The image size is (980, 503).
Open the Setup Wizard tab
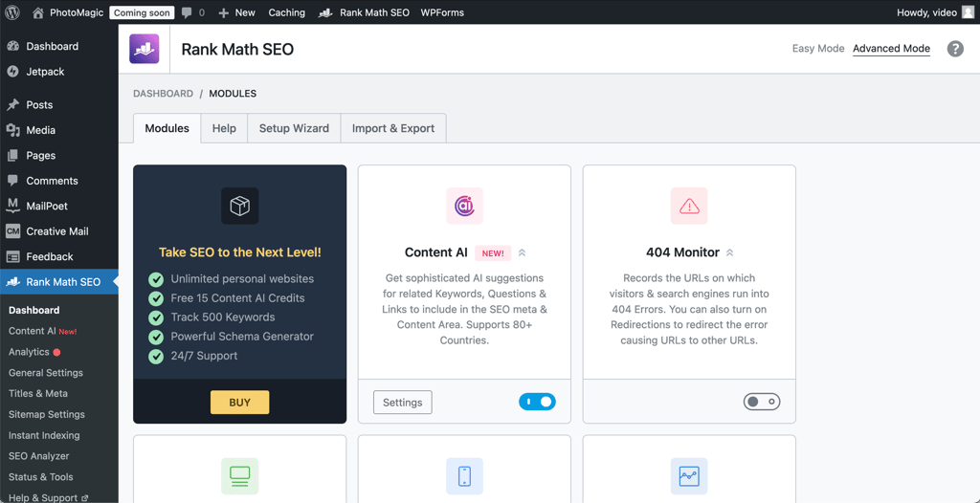pyautogui.click(x=295, y=128)
